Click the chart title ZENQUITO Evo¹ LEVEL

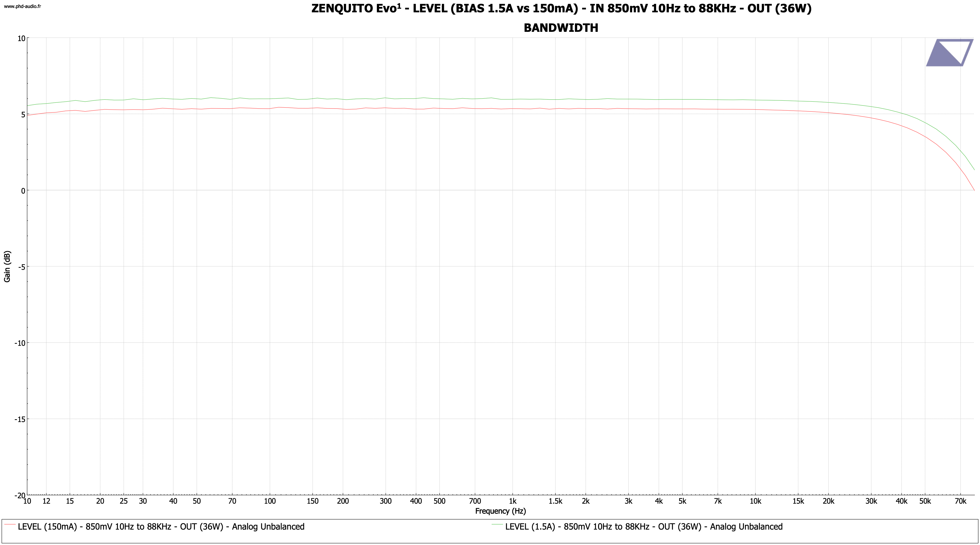click(x=561, y=8)
